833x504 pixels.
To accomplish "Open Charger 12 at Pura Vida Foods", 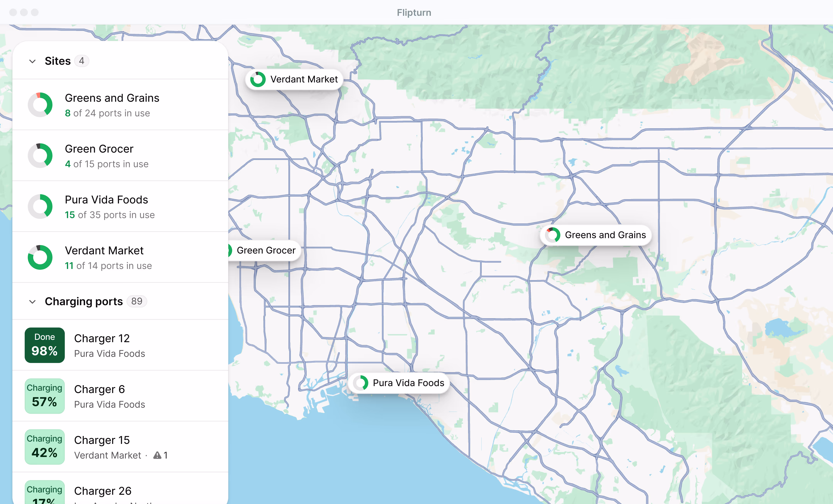I will point(102,338).
